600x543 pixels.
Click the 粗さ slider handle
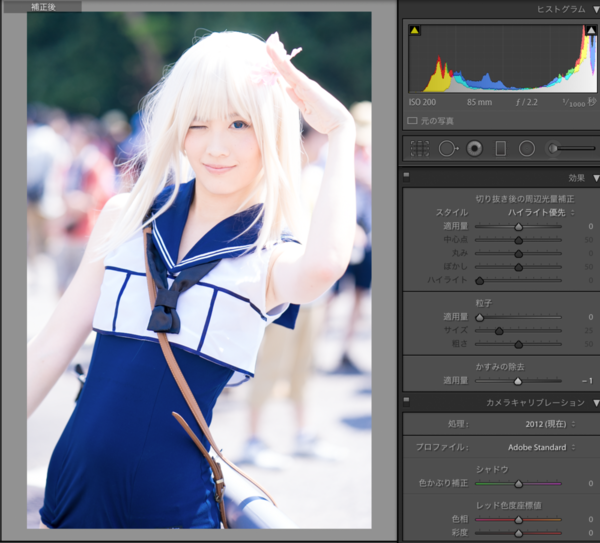click(518, 344)
